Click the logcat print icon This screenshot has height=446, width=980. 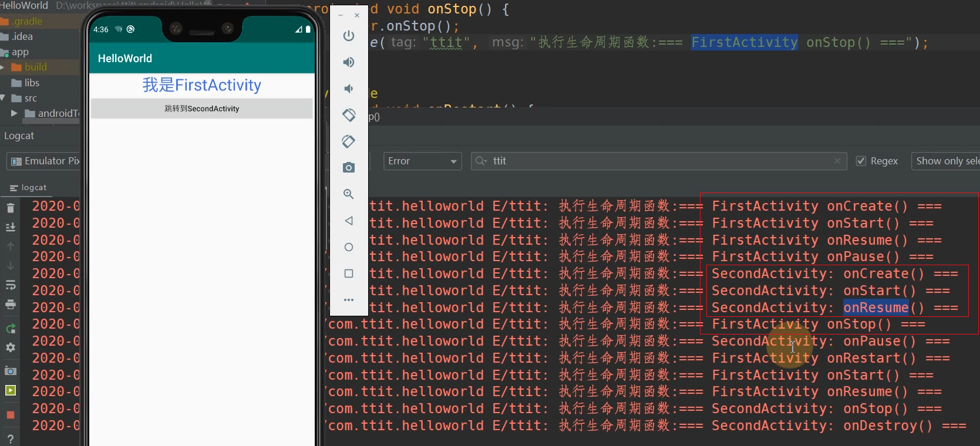10,305
